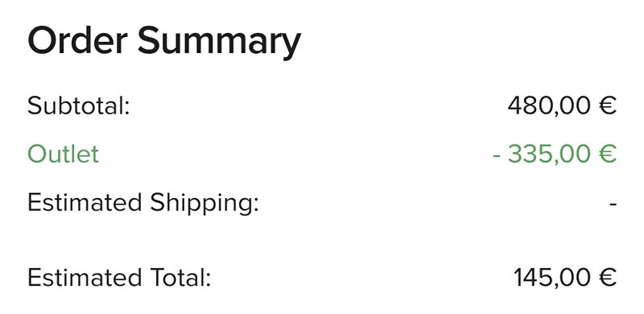This screenshot has width=644, height=314.
Task: Click the word Estimated in the shipping row
Action: click(85, 203)
